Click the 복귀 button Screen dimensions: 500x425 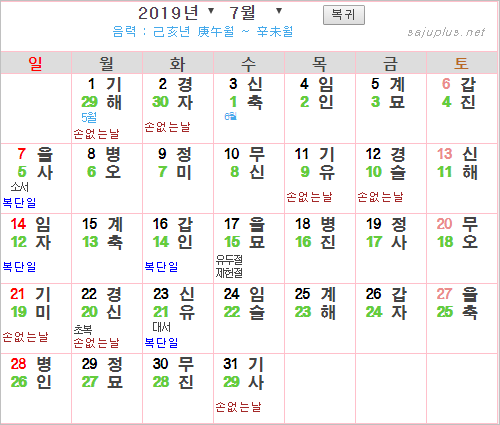point(344,15)
